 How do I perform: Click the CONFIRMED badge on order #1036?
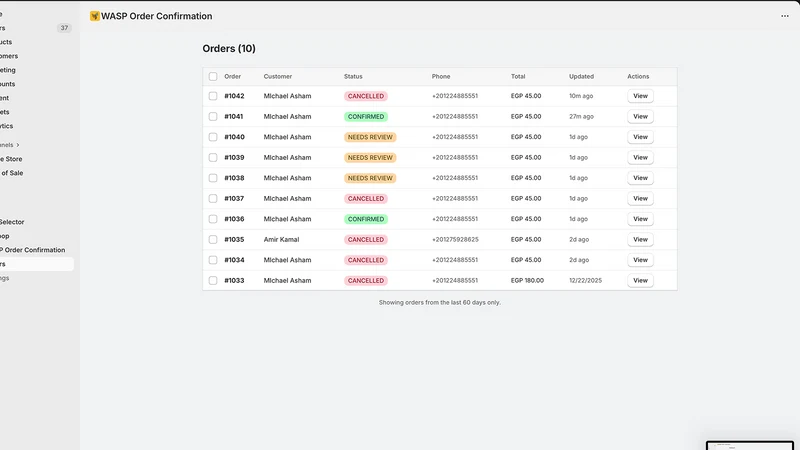366,219
